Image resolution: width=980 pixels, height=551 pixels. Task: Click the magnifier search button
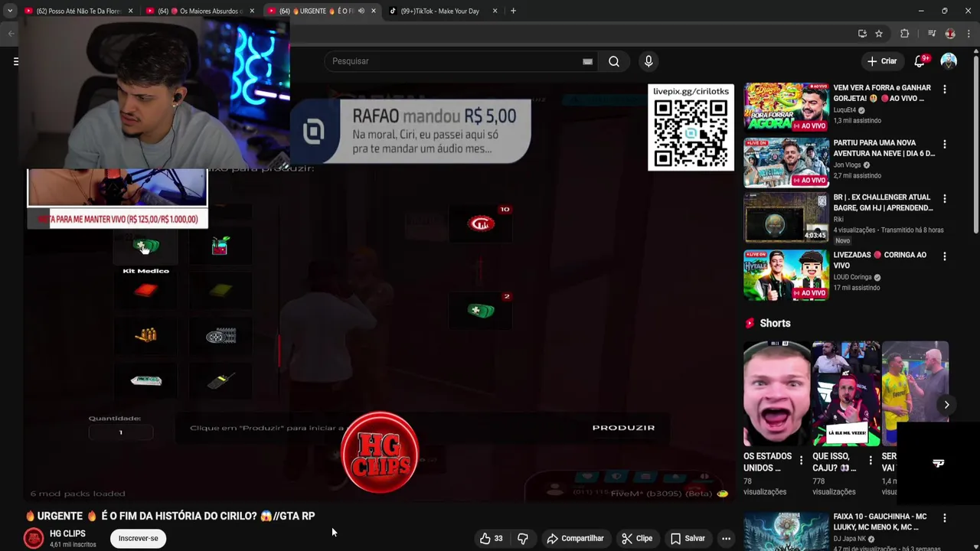(614, 61)
